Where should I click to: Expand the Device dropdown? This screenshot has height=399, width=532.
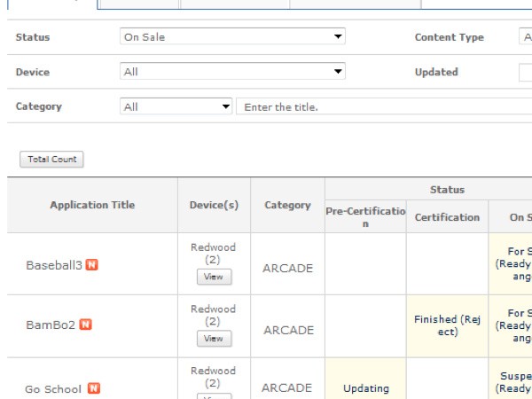coord(231,72)
